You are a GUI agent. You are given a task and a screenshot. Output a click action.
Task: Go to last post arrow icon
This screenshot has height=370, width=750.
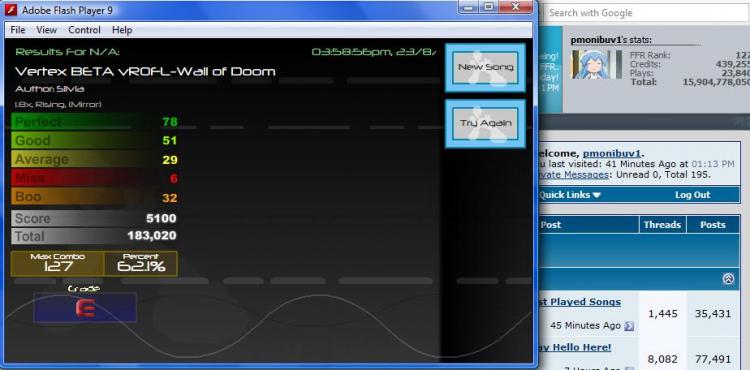[629, 326]
